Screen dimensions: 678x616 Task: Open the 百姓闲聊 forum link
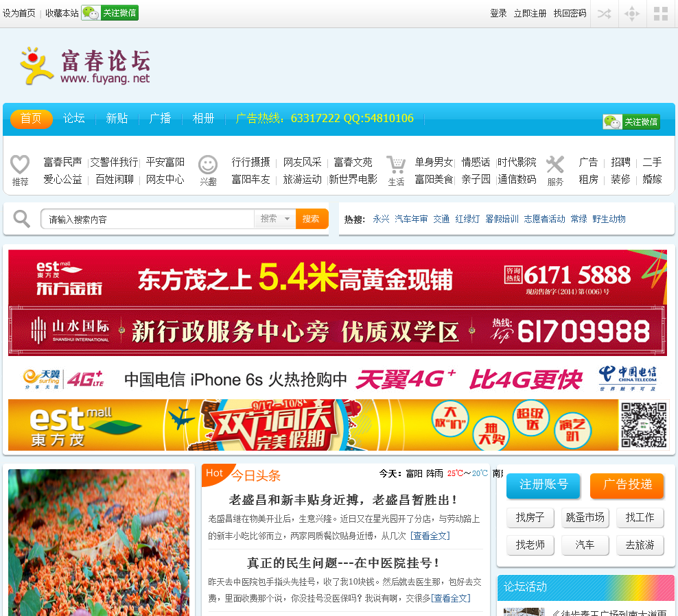(x=115, y=180)
